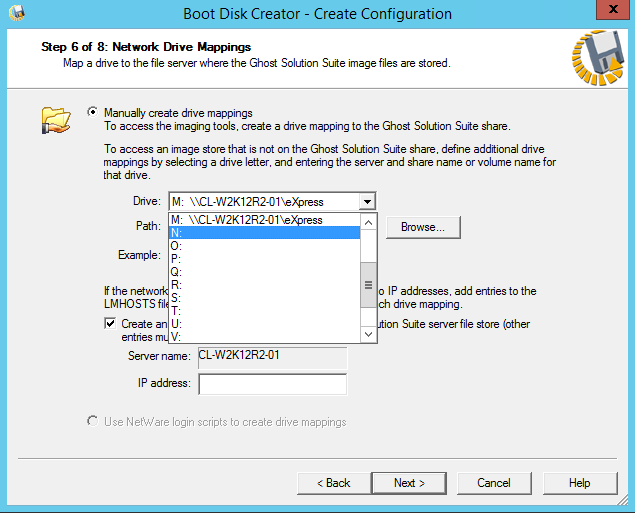Select drive letter V: in list

[264, 336]
